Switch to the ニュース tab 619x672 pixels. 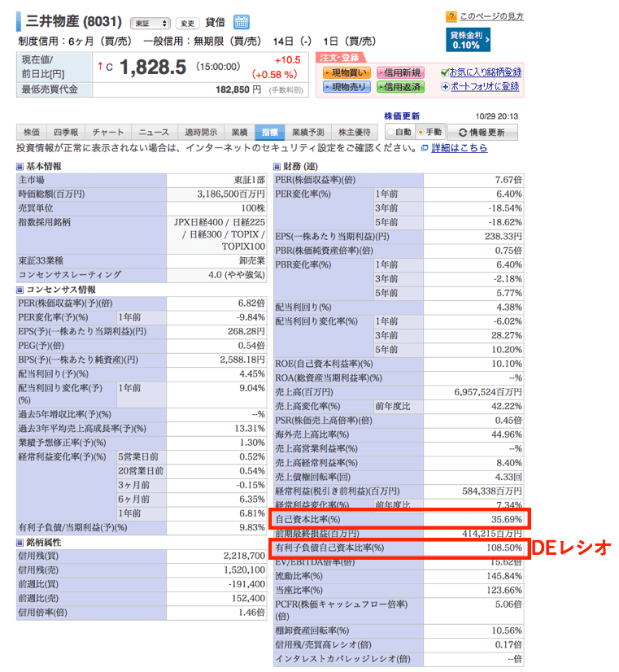pyautogui.click(x=155, y=133)
